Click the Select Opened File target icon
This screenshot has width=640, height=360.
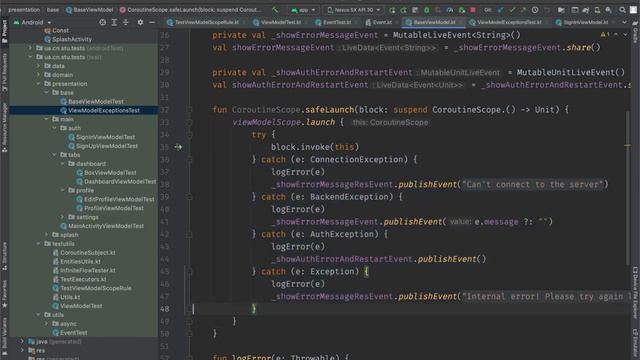[x=102, y=22]
